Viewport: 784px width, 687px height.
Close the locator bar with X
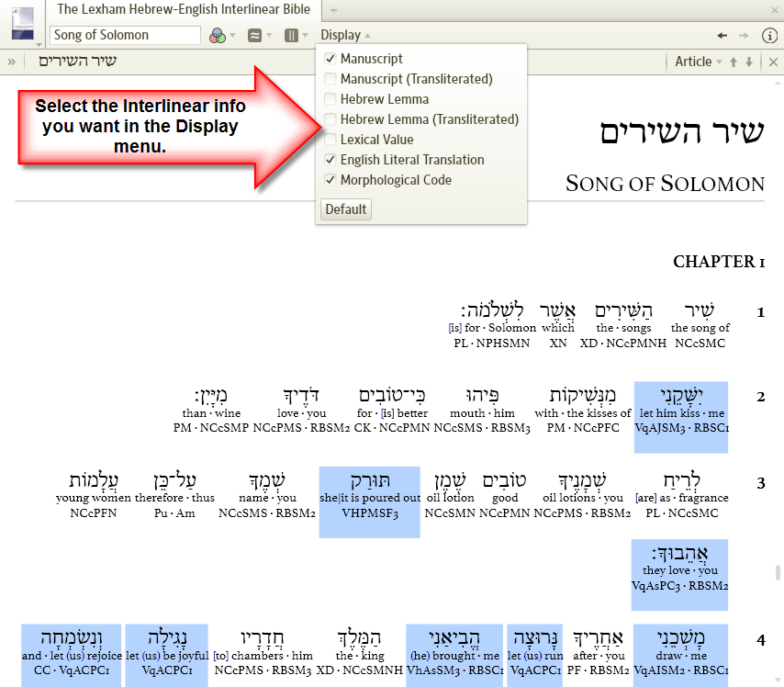773,62
